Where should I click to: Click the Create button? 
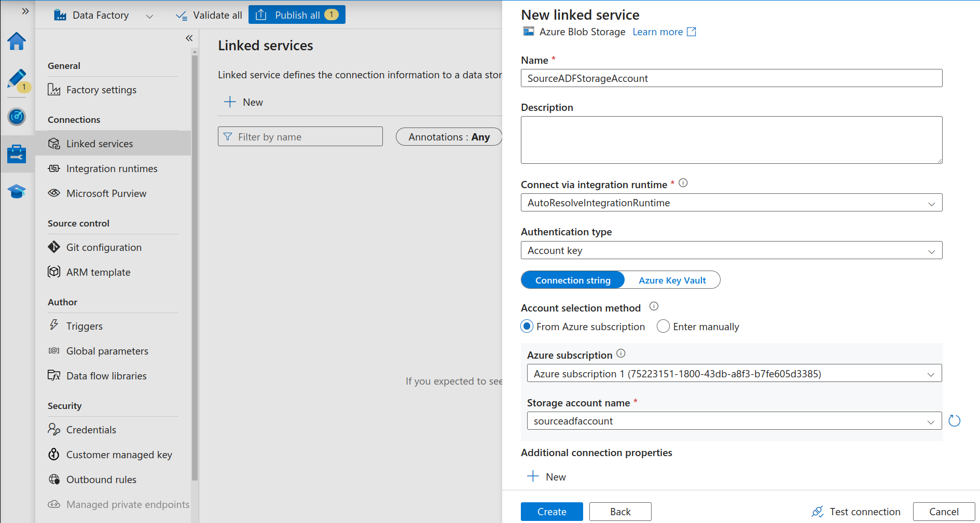[x=551, y=512]
